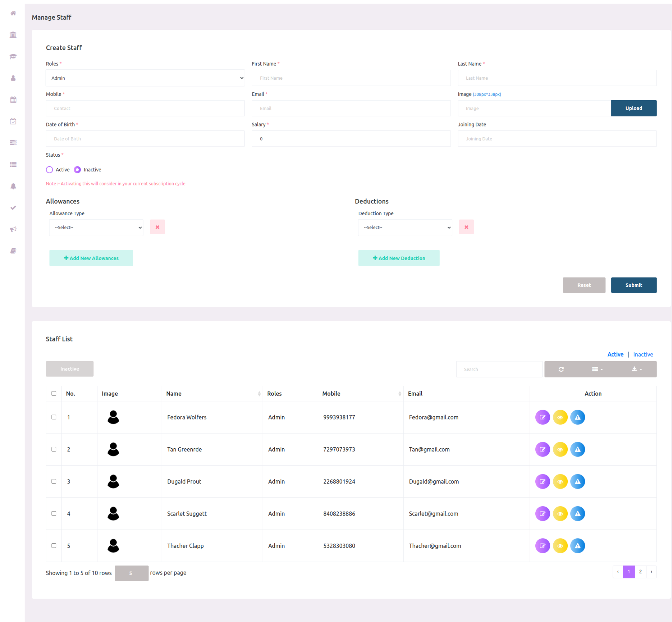Sort the table by Mobile column

pyautogui.click(x=361, y=394)
